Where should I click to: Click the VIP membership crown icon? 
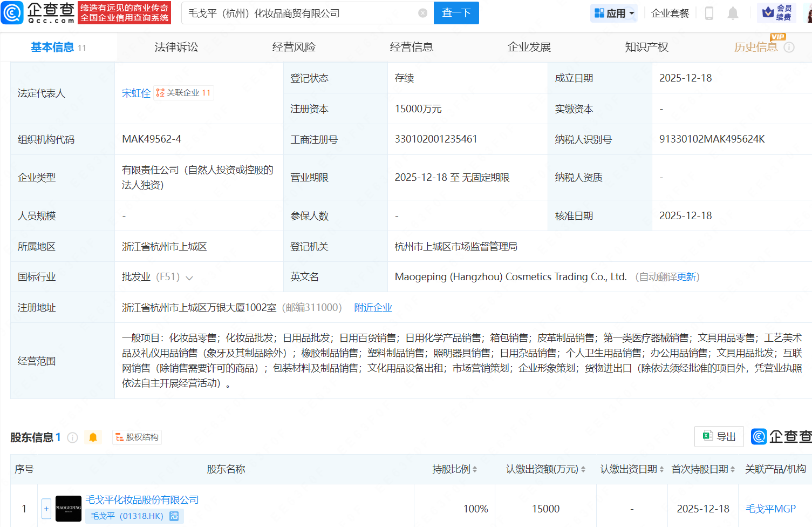pyautogui.click(x=768, y=12)
